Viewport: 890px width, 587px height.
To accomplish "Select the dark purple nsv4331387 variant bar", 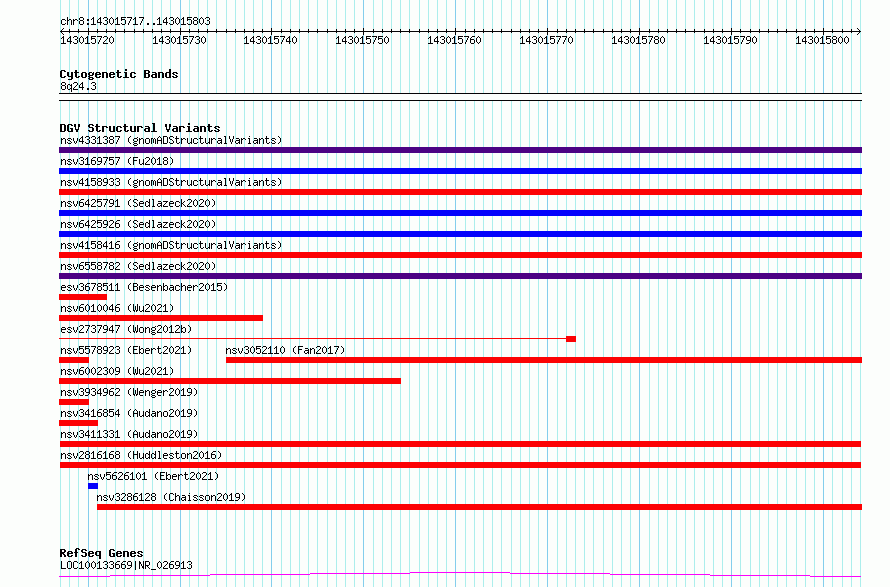I will (460, 150).
